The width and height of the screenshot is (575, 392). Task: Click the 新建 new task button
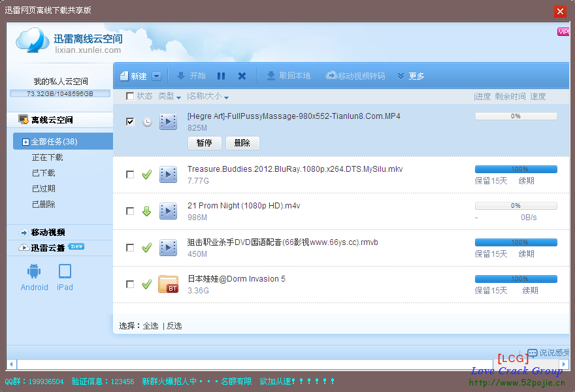[133, 76]
